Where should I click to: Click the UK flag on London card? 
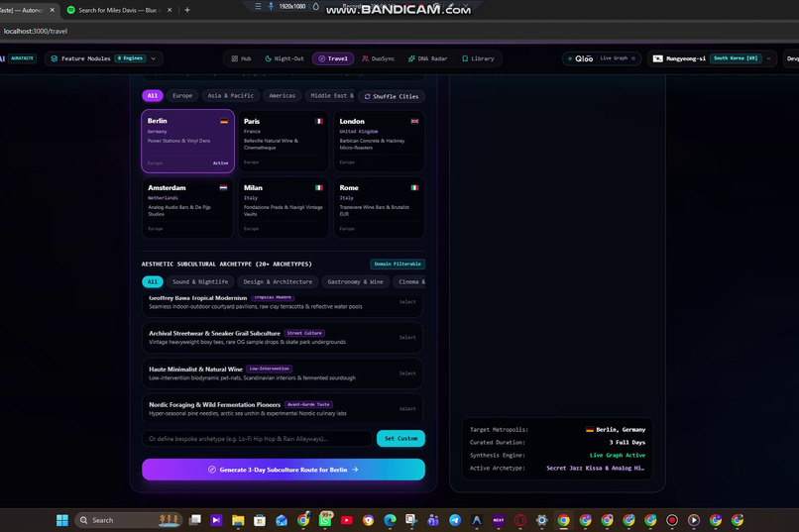(414, 121)
